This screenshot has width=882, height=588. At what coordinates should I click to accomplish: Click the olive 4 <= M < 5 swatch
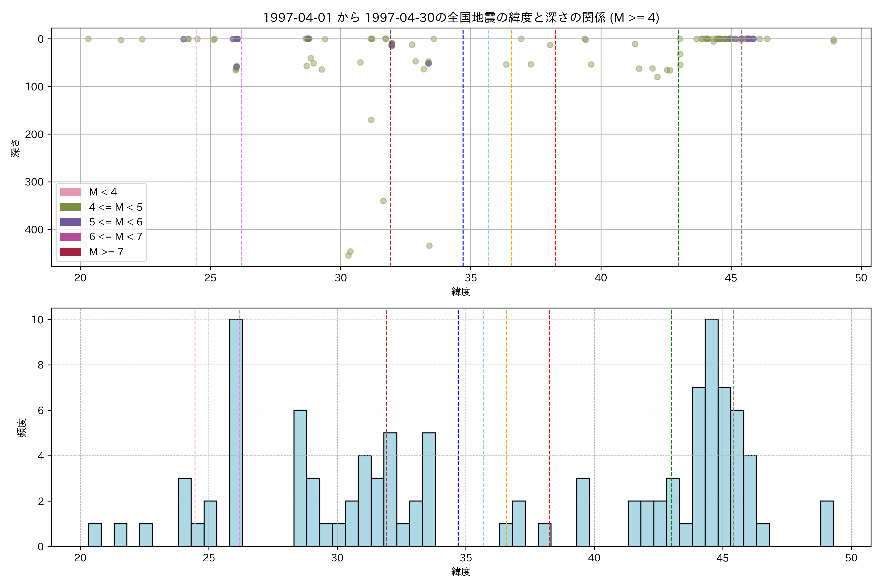pyautogui.click(x=70, y=207)
